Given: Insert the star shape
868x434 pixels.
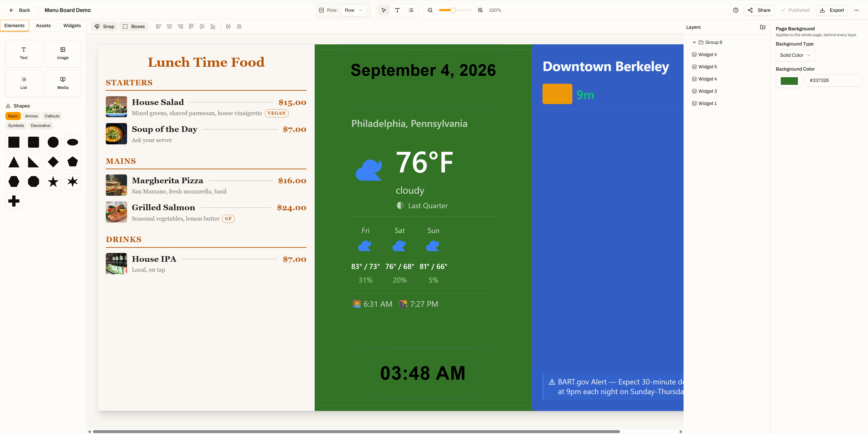Looking at the screenshot, I should pos(53,182).
